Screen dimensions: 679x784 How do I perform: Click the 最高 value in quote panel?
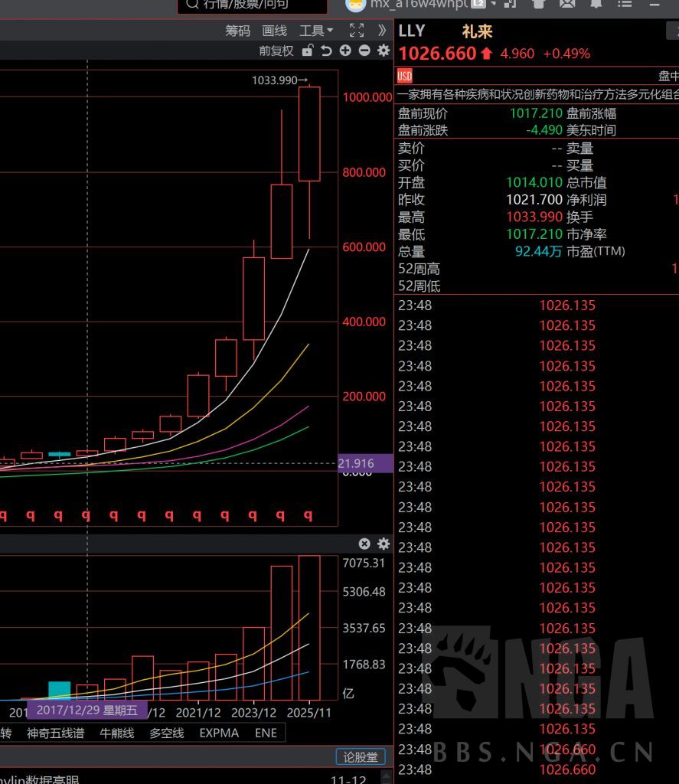pos(534,217)
